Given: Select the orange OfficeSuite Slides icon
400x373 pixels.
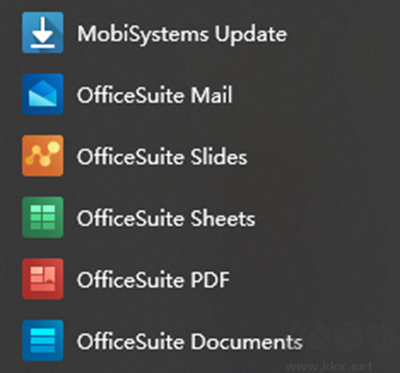Looking at the screenshot, I should (43, 156).
